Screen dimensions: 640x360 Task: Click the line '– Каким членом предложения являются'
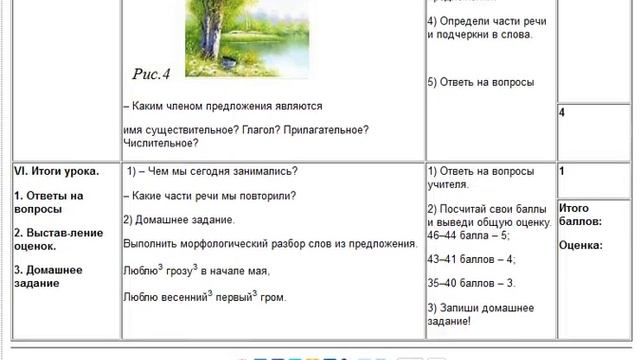[223, 106]
